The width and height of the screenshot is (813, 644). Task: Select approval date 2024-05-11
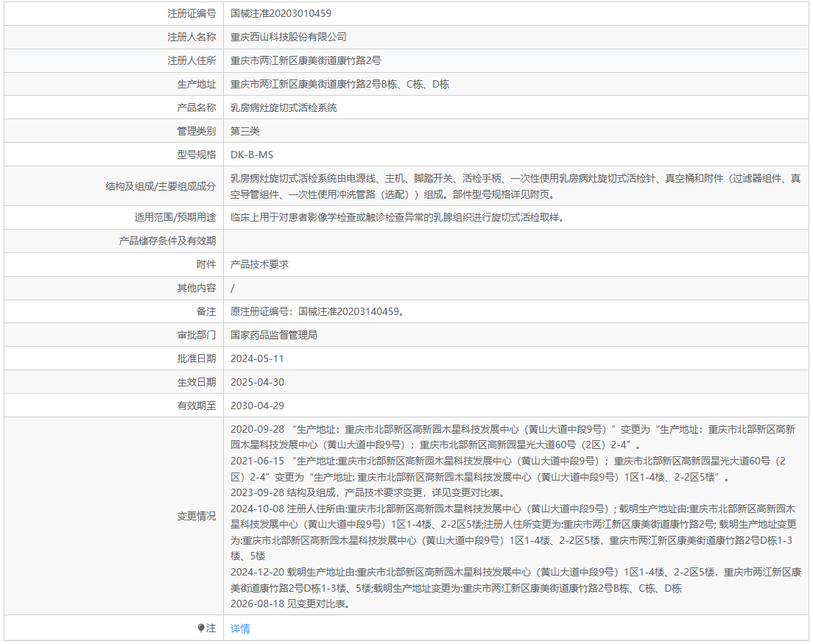257,358
